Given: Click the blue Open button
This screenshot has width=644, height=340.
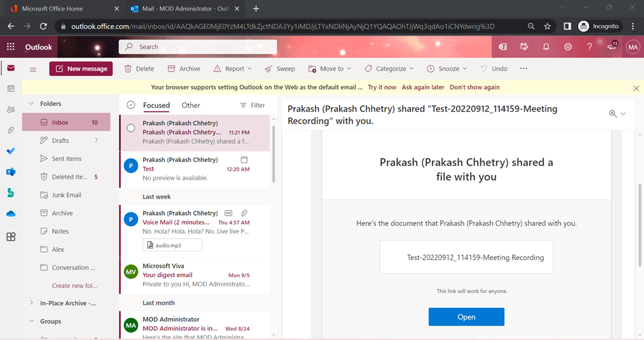Looking at the screenshot, I should [x=466, y=317].
